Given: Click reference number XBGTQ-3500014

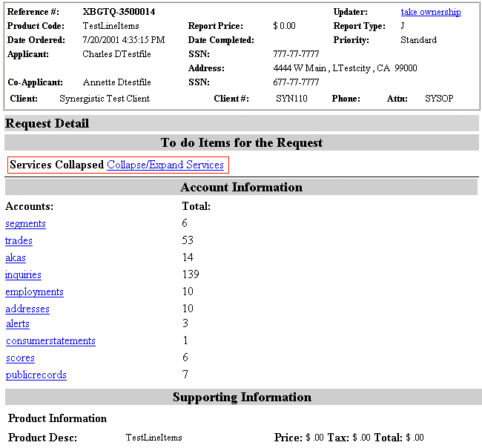Looking at the screenshot, I should click(119, 12).
